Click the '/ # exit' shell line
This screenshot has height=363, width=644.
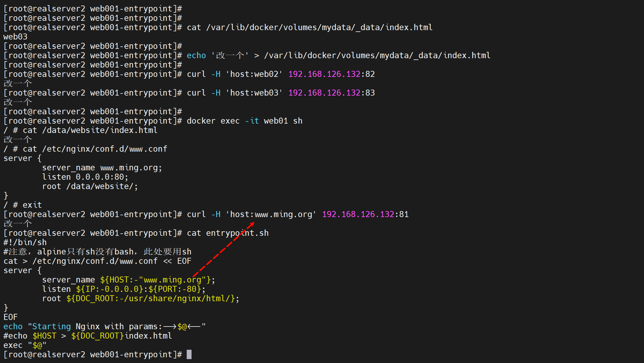tap(23, 205)
